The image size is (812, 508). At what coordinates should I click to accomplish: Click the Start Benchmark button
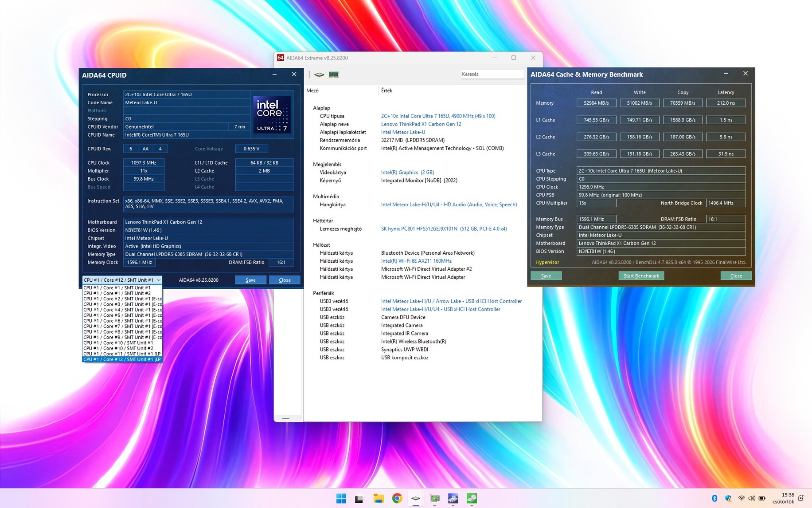641,276
